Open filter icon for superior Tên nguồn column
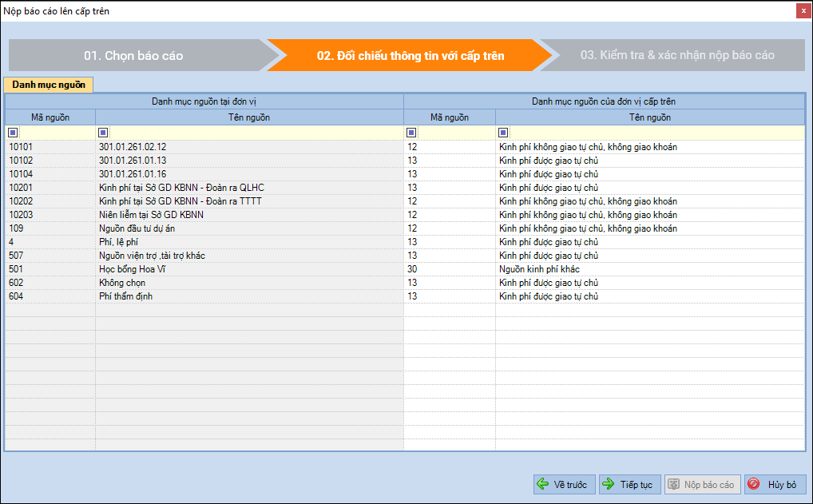Viewport: 813px width, 504px height. 503,133
